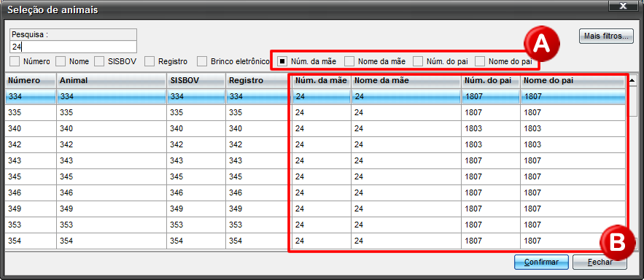
Task: Enable Brinco eletrônico checkbox
Action: (202, 61)
